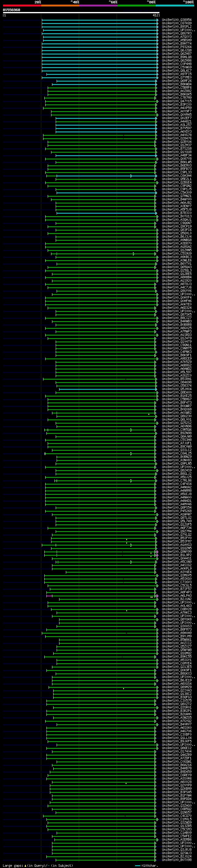Open hit UniRef100_Q8GTR3

[177, 33]
